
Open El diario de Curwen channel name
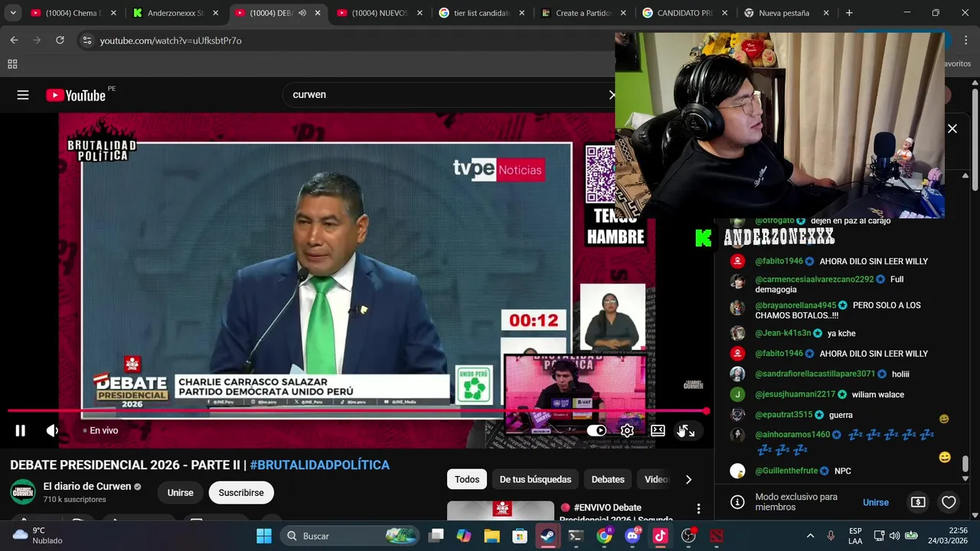coord(87,486)
